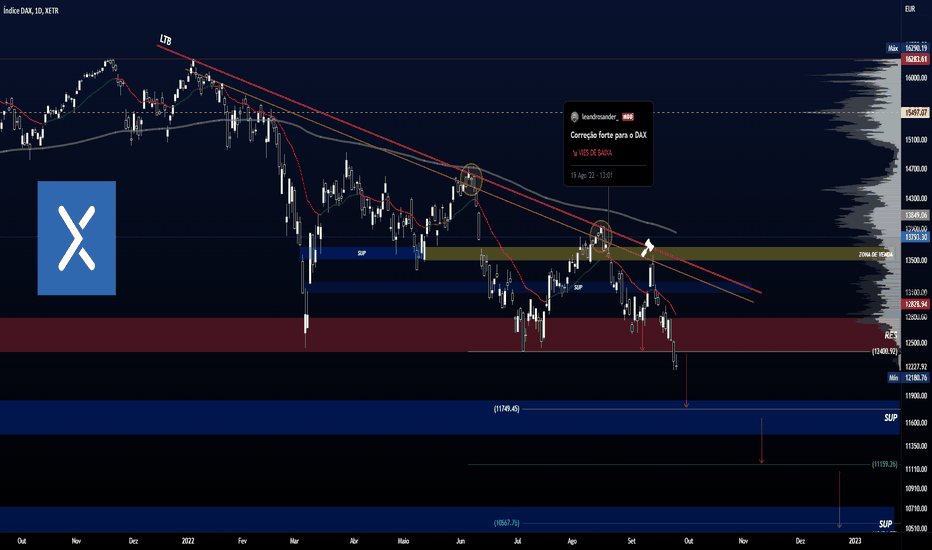Click the 12227.92 price label
Image resolution: width=932 pixels, height=550 pixels.
pyautogui.click(x=916, y=367)
